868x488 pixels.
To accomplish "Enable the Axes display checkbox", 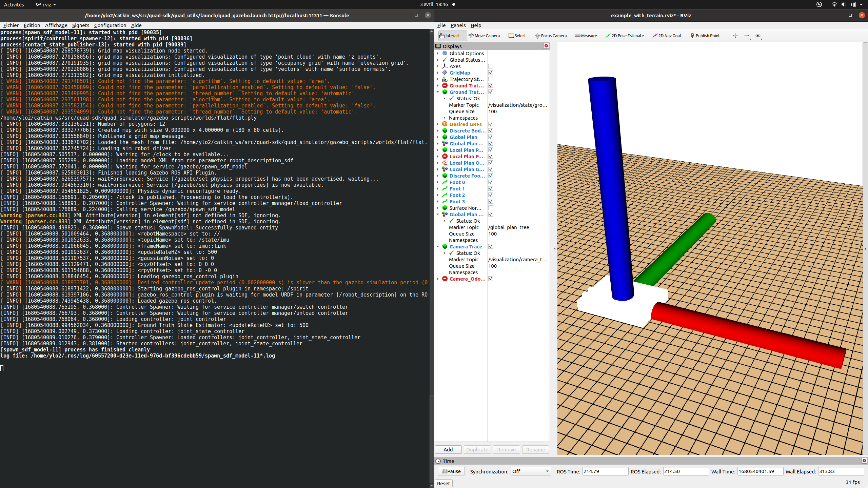I will (490, 66).
